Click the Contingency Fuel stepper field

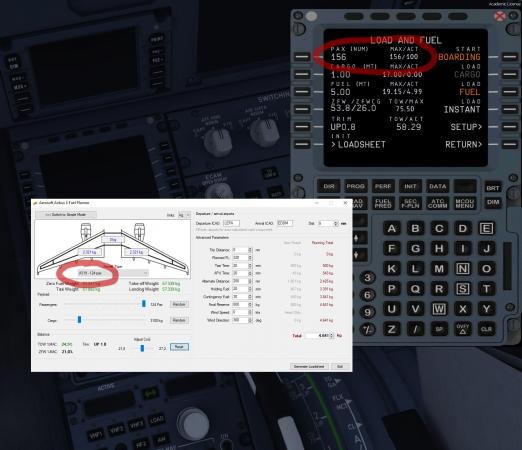[242, 297]
